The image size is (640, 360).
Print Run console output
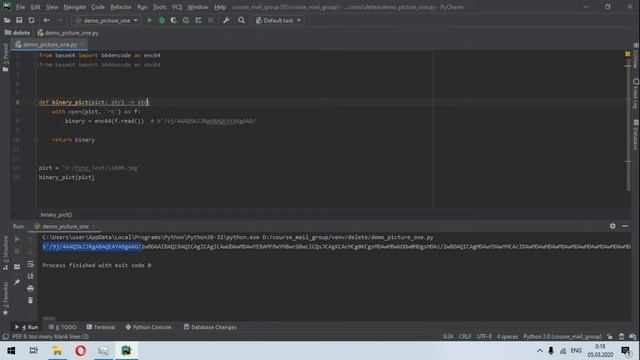30,289
